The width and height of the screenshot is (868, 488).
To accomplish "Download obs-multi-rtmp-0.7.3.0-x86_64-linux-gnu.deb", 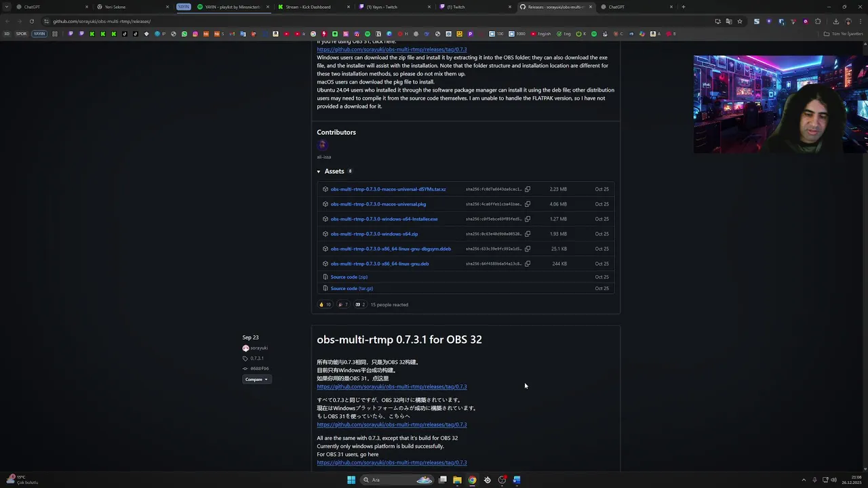I will [x=380, y=264].
